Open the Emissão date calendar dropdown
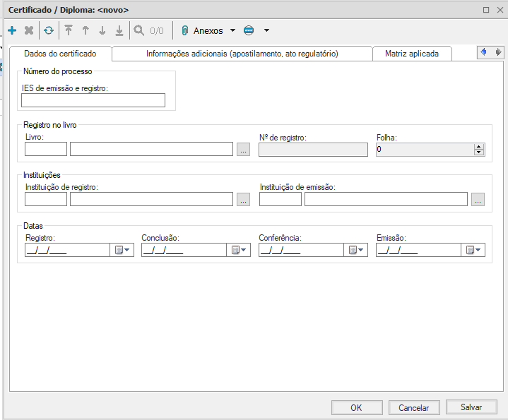The image size is (508, 420). click(x=473, y=250)
